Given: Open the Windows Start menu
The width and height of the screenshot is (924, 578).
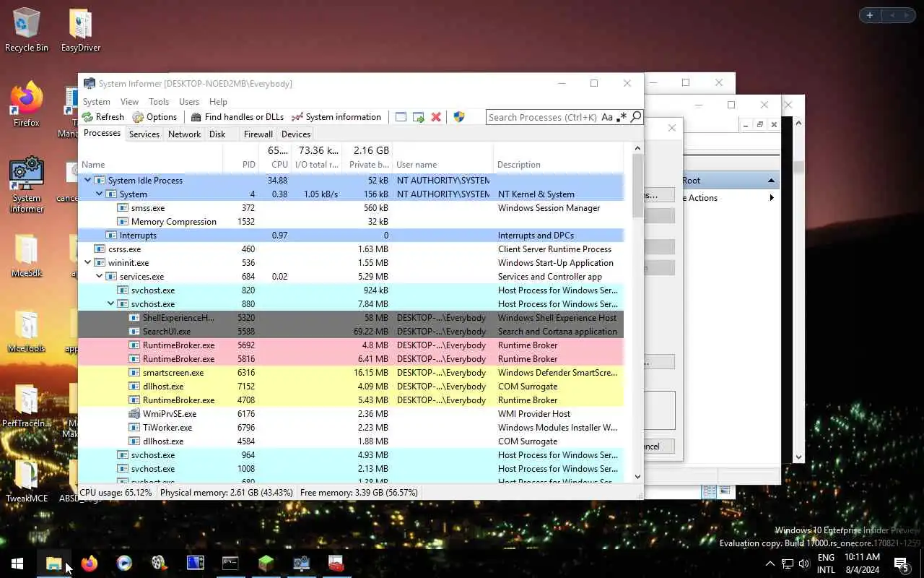Looking at the screenshot, I should point(17,564).
